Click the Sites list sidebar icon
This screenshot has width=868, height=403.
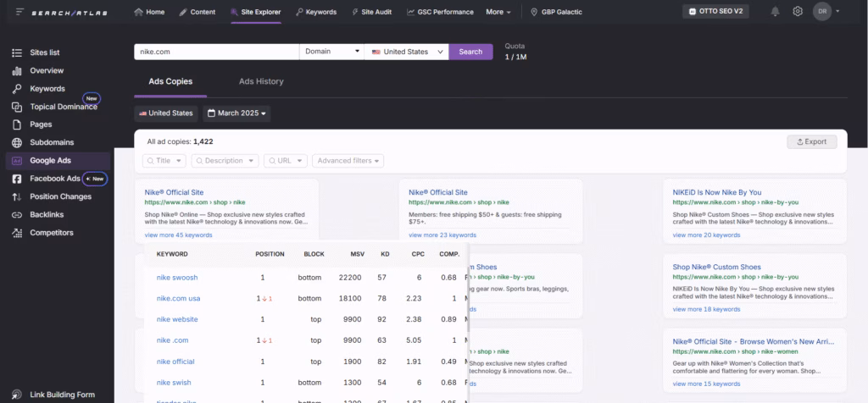tap(17, 52)
